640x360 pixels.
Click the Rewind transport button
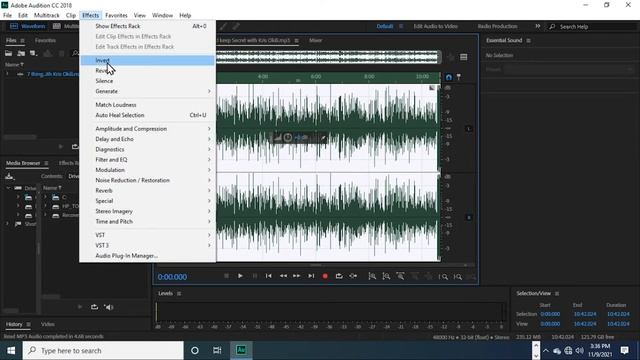click(x=283, y=276)
